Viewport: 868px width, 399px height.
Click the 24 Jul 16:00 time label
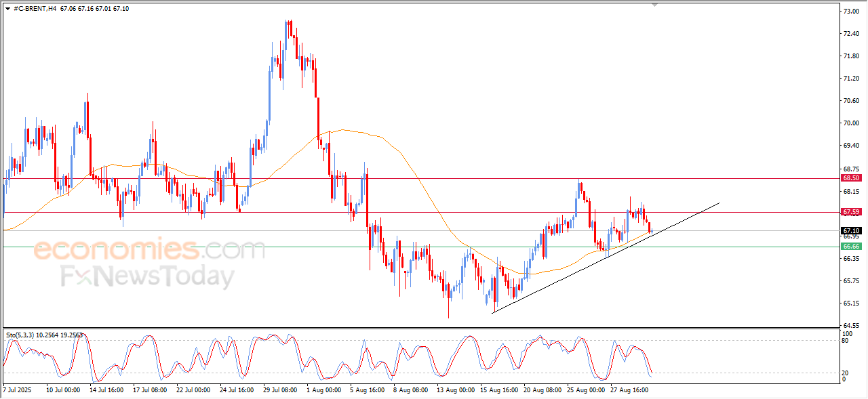pos(237,390)
